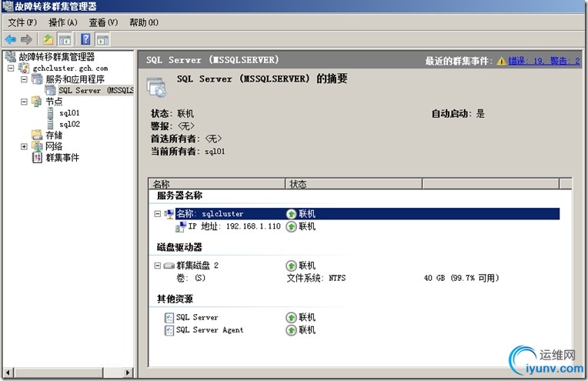This screenshot has width=588, height=381.
Task: Click the 名称 column header
Action: 217,184
